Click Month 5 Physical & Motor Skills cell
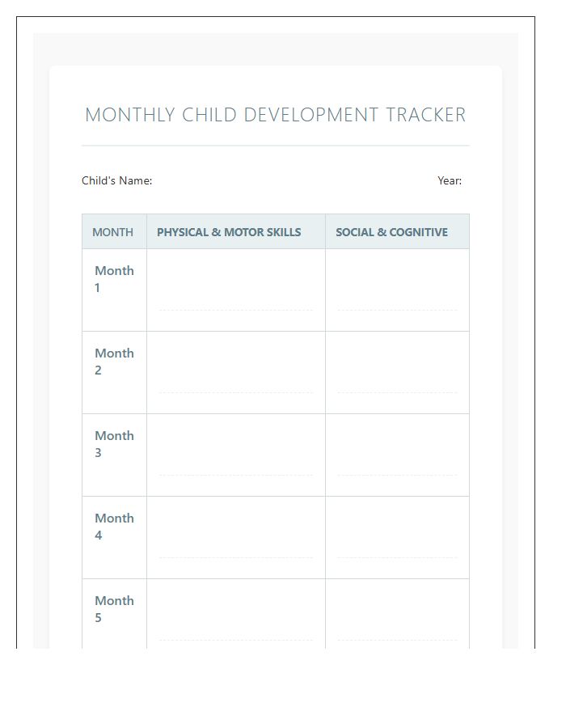This screenshot has width=566, height=728. tap(236, 614)
